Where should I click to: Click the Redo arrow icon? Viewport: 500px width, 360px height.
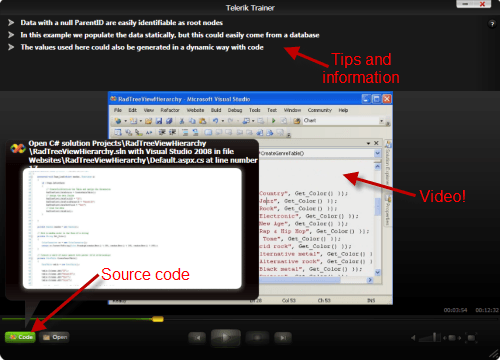231,121
